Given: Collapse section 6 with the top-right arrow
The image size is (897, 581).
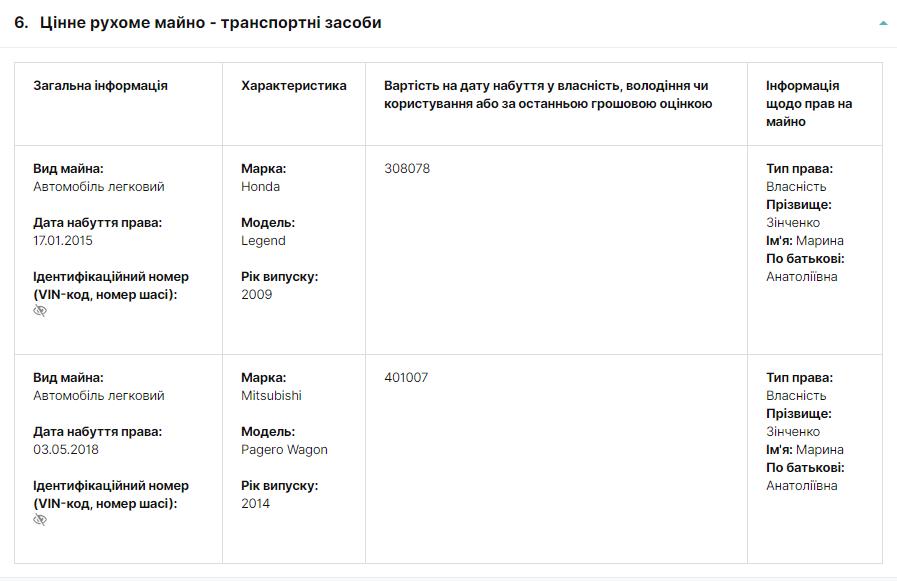Looking at the screenshot, I should point(883,23).
